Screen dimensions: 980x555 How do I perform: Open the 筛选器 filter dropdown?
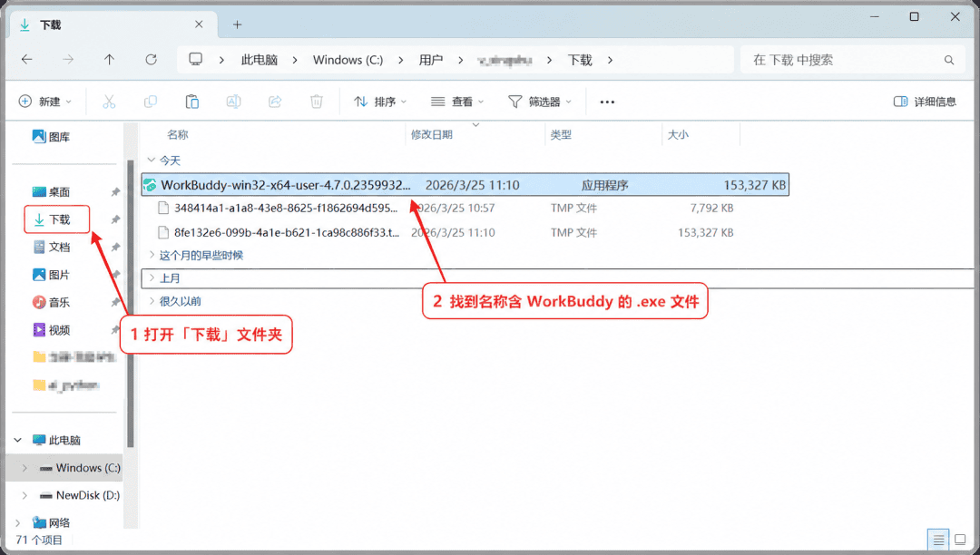[540, 102]
